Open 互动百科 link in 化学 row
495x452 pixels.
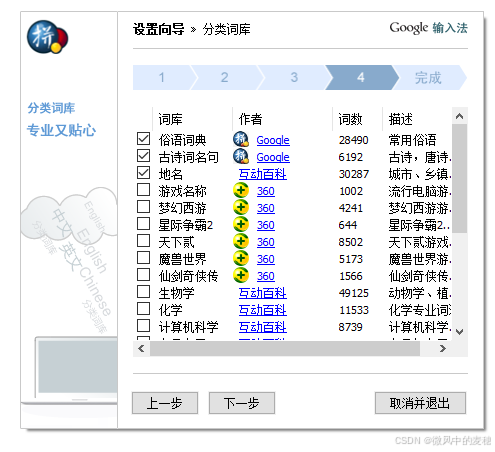pos(263,310)
